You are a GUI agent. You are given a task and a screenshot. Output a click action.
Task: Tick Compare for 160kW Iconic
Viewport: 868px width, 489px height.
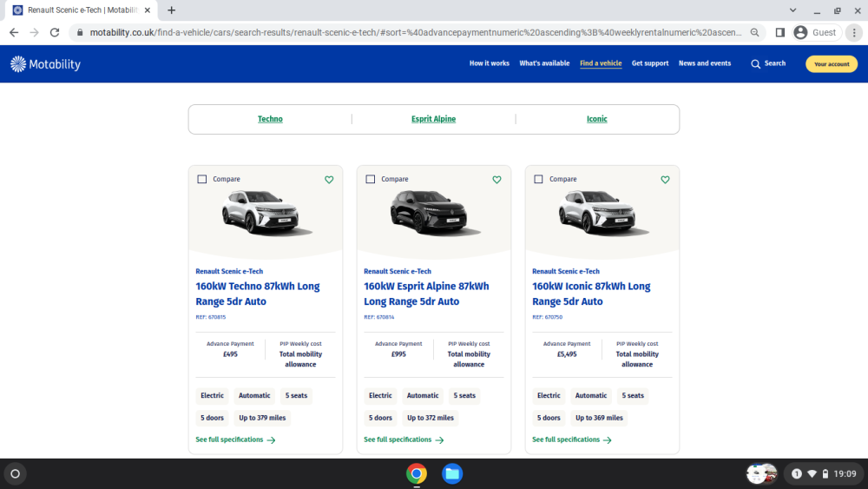coord(538,179)
